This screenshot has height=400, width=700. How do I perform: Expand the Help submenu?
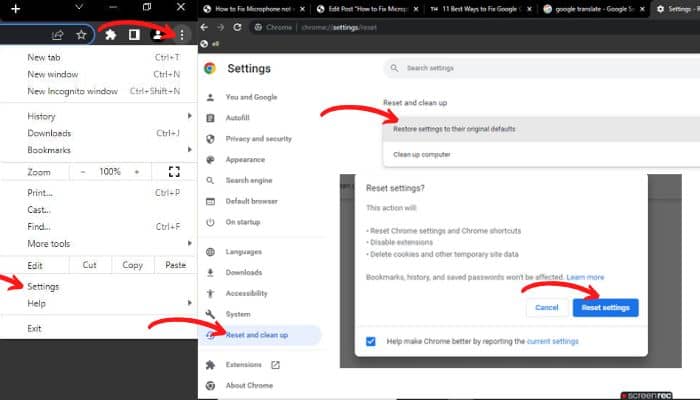98,304
